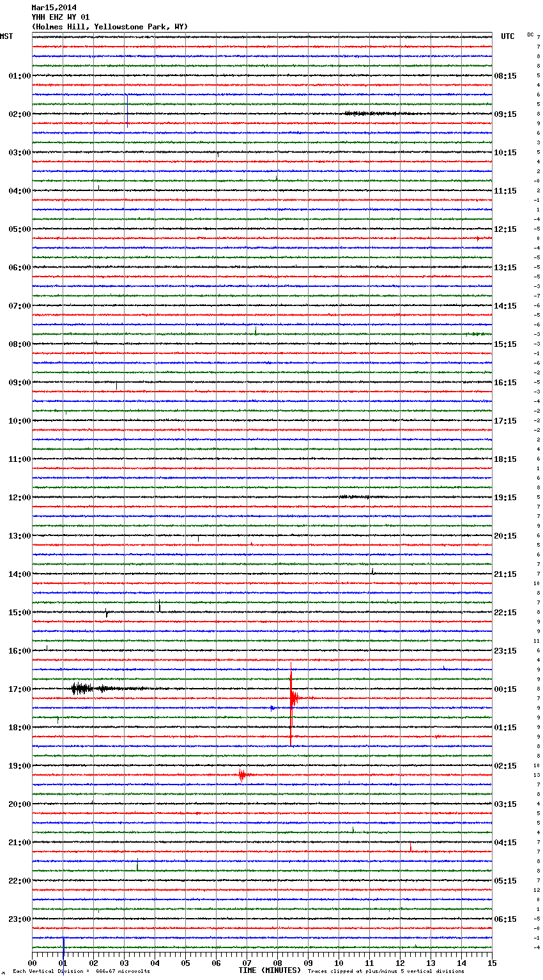Click the Traces clipped at plus/minus 5 note
This screenshot has height=980, width=543.
coord(386,971)
